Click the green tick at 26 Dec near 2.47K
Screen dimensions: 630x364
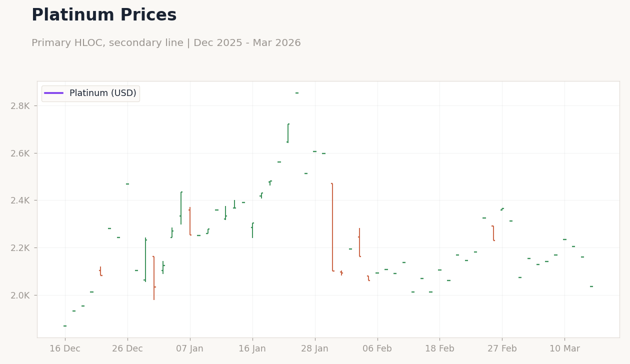point(127,184)
